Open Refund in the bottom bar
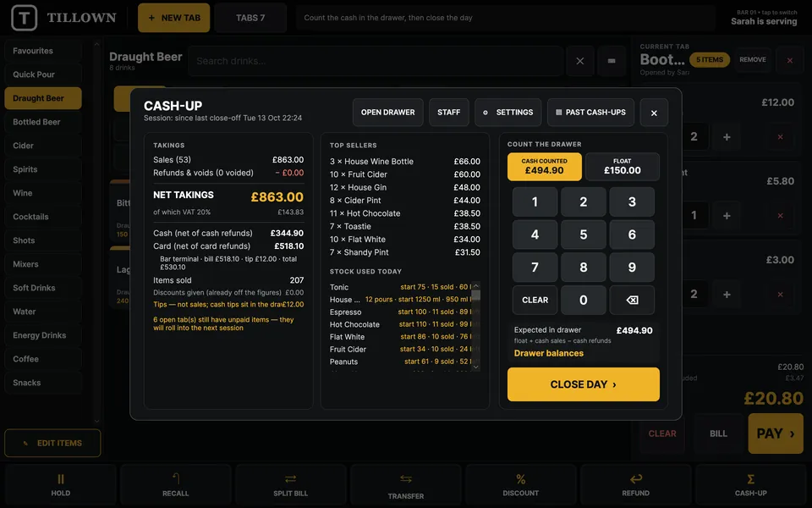This screenshot has height=508, width=812. point(635,484)
